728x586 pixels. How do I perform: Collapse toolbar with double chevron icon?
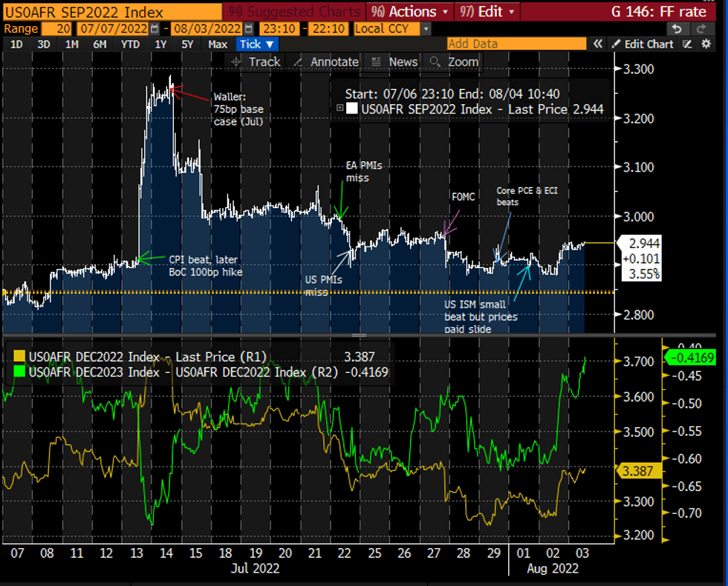[597, 44]
